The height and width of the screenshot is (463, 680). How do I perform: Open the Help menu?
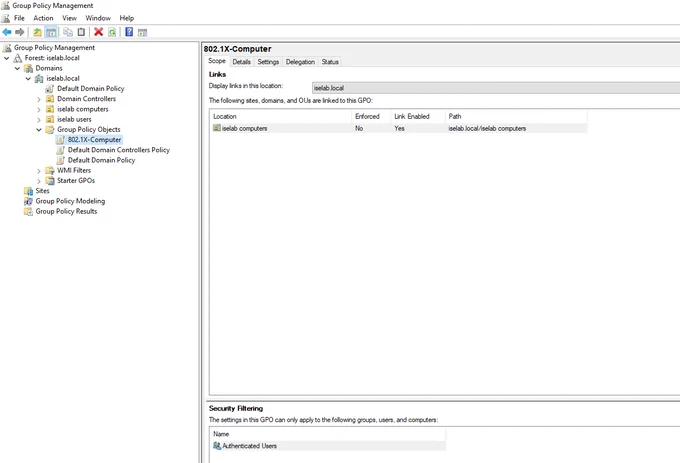coord(127,18)
